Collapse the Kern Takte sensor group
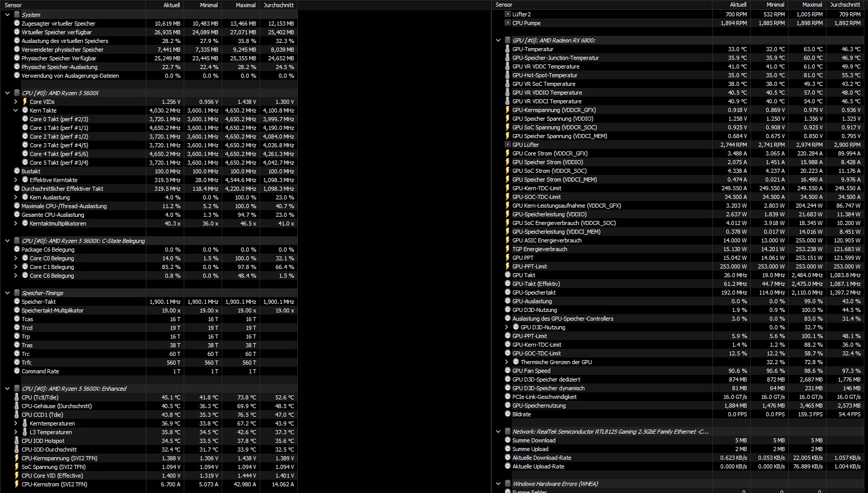868x493 pixels. coord(15,110)
